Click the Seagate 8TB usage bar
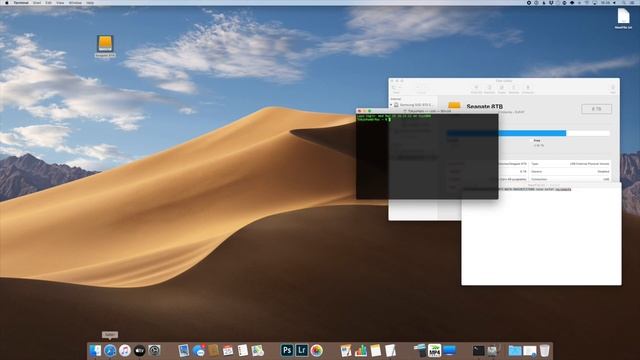This screenshot has height=360, width=640. click(x=528, y=133)
